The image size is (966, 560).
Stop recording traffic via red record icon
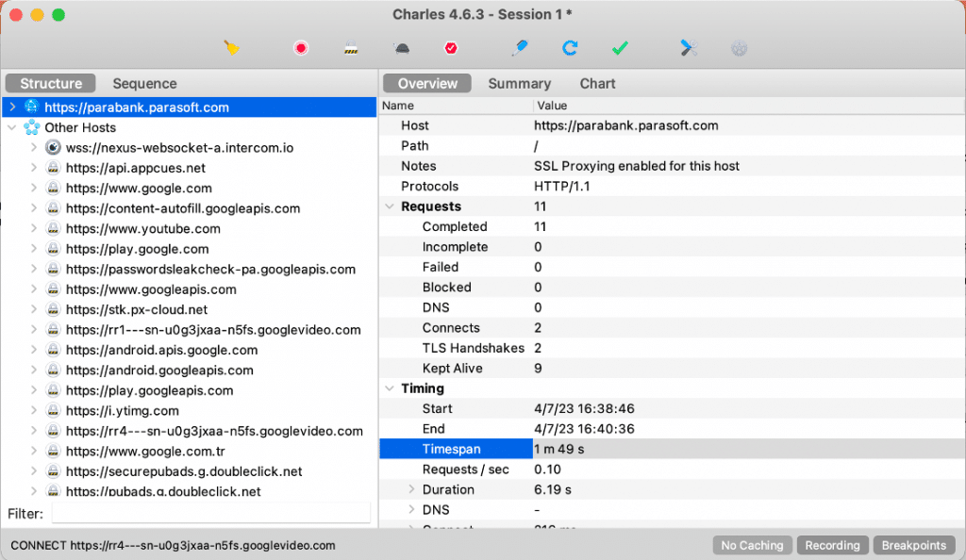(x=301, y=47)
